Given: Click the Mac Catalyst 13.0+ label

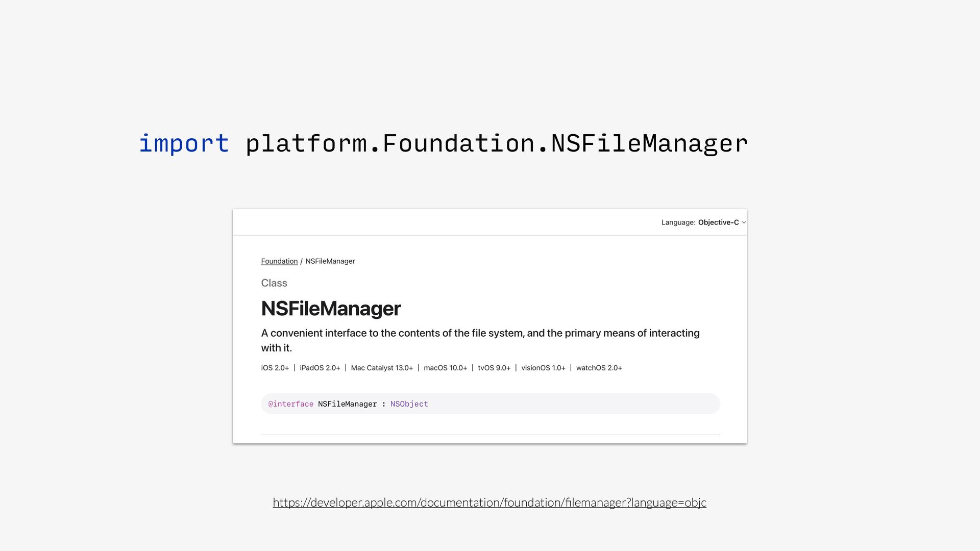Looking at the screenshot, I should pyautogui.click(x=382, y=368).
